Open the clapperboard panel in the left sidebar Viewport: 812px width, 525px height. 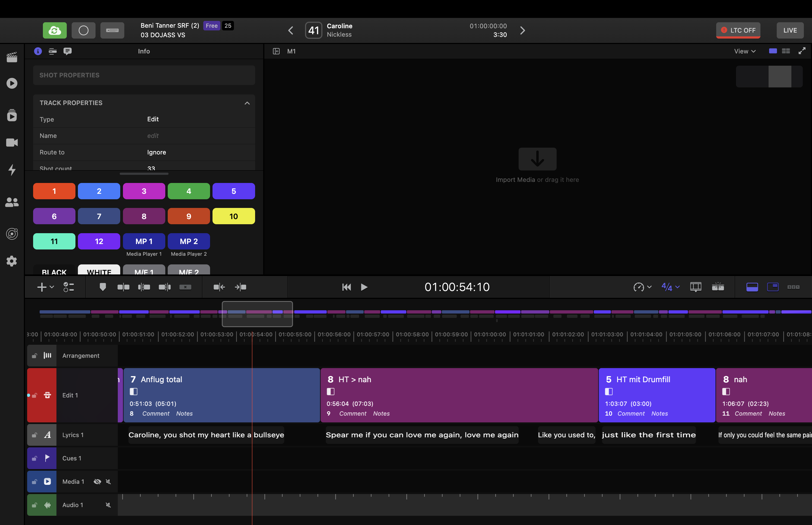pyautogui.click(x=12, y=57)
